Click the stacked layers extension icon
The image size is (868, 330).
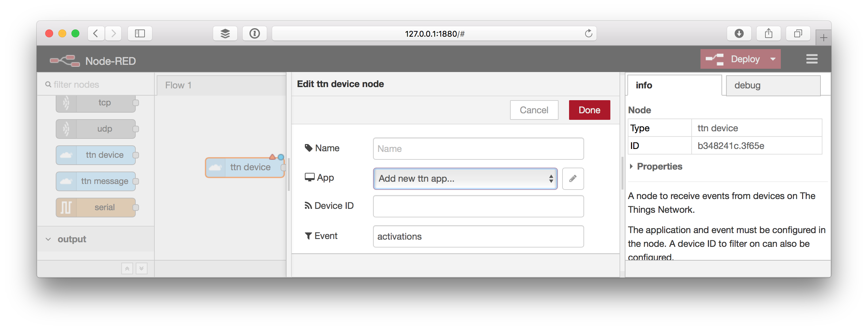click(x=225, y=33)
